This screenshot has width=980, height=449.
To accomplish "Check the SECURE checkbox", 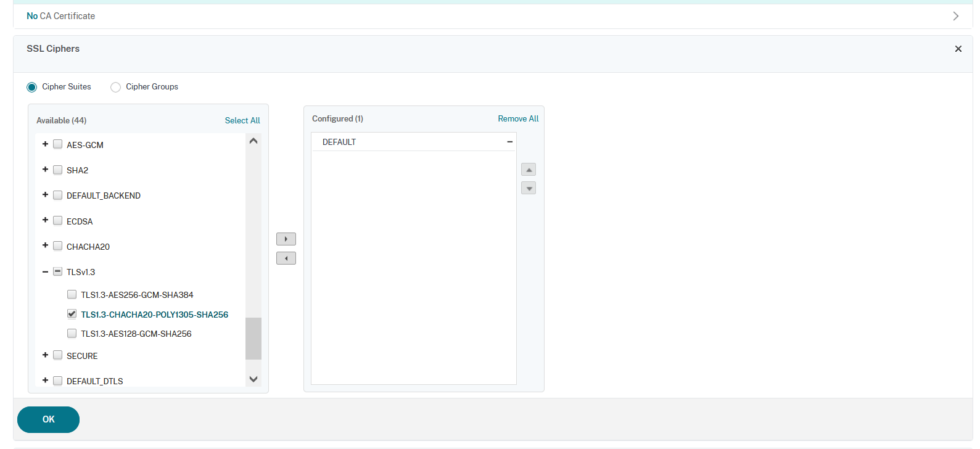I will tap(58, 355).
